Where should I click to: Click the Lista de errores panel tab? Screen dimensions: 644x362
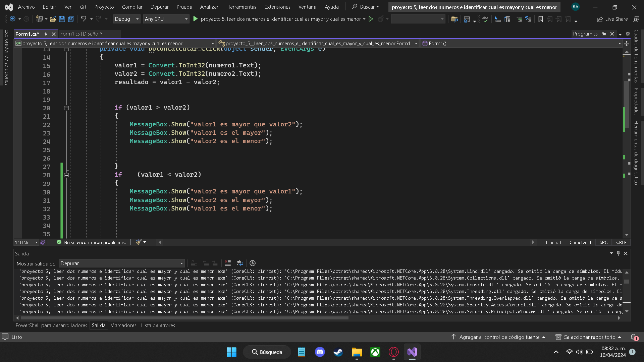click(x=158, y=325)
